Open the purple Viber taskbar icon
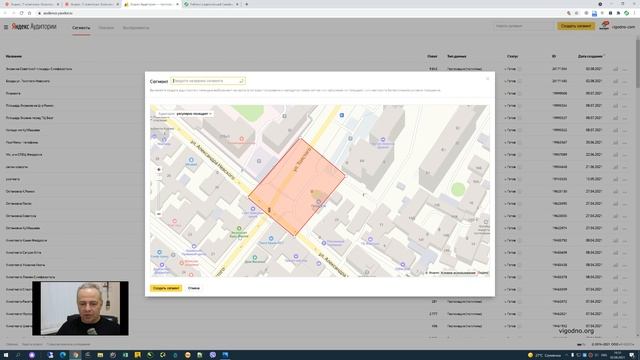The width and height of the screenshot is (640, 360). click(213, 355)
